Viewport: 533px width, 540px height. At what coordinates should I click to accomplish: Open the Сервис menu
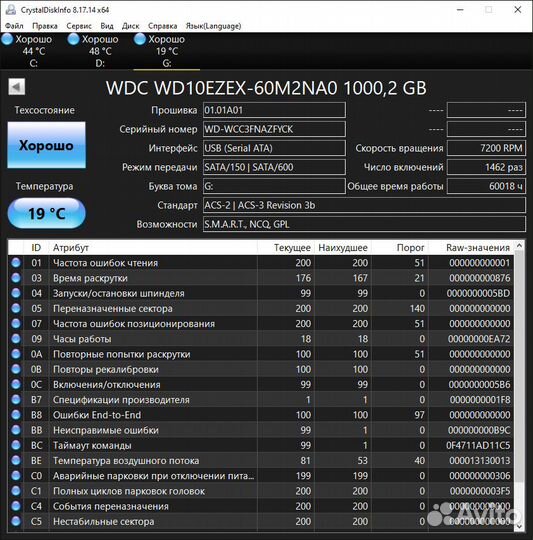(x=79, y=26)
